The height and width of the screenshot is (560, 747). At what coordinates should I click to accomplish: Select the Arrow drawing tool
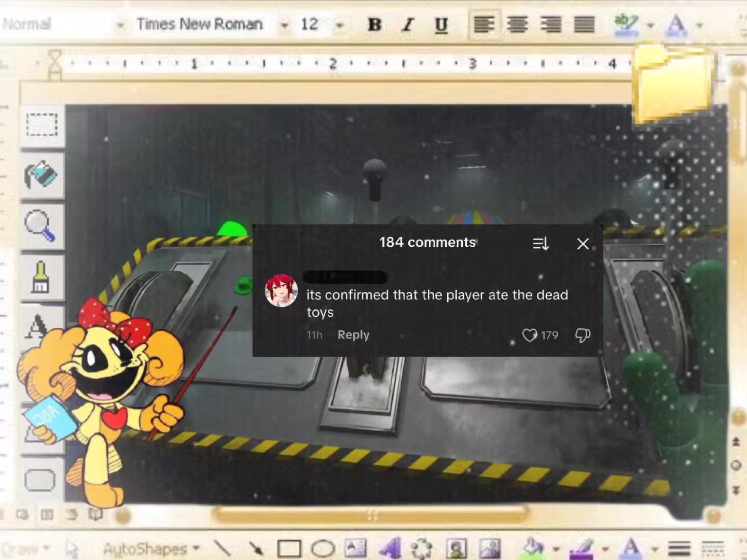tap(256, 548)
